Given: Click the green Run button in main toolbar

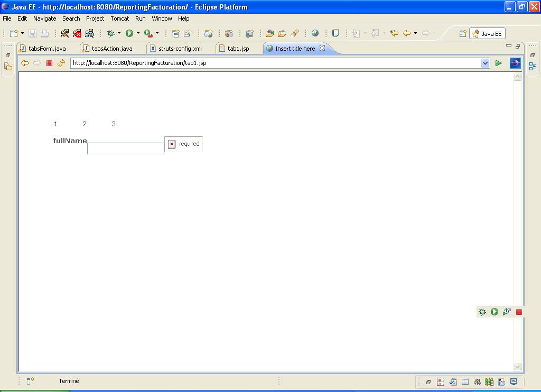Looking at the screenshot, I should coord(129,33).
